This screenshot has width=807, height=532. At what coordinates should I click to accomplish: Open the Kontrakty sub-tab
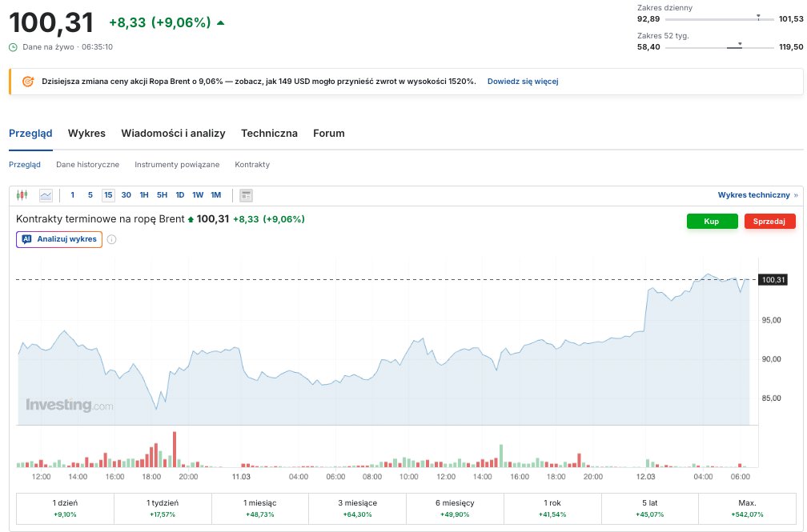[x=252, y=165]
